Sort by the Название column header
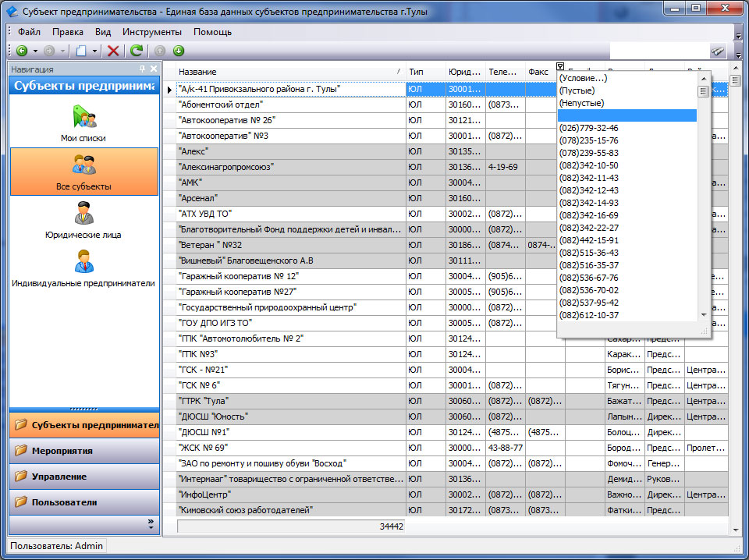 (290, 72)
